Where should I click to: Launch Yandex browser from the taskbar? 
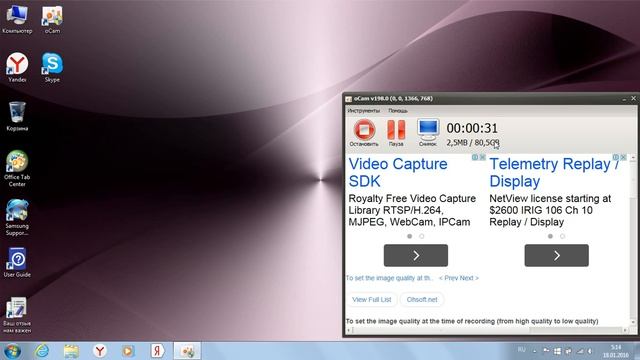tap(100, 351)
